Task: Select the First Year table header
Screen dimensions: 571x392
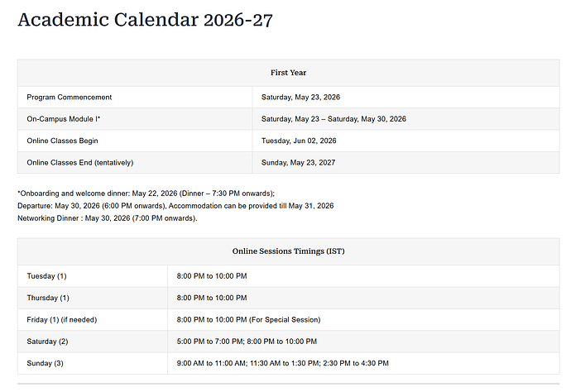Action: pyautogui.click(x=288, y=73)
